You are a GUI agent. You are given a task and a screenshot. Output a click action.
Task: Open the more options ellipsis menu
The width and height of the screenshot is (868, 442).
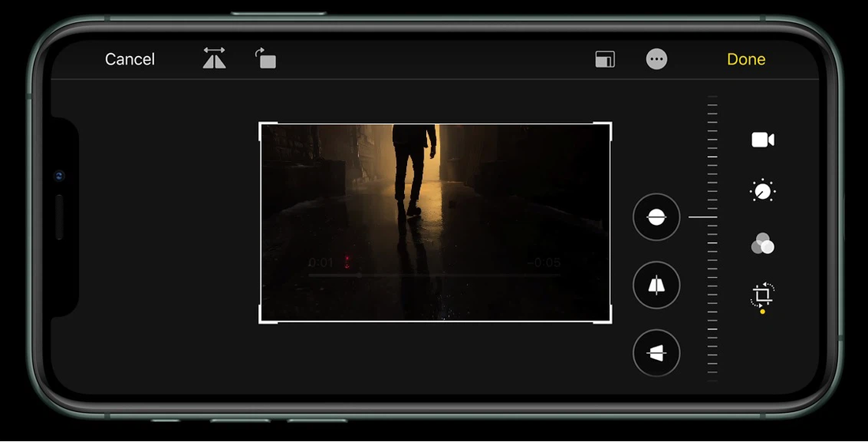click(657, 59)
